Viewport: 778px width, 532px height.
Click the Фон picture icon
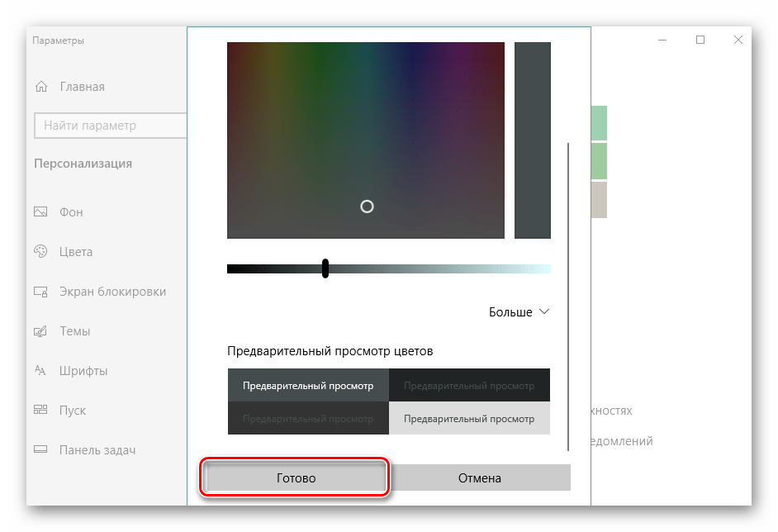pyautogui.click(x=40, y=212)
